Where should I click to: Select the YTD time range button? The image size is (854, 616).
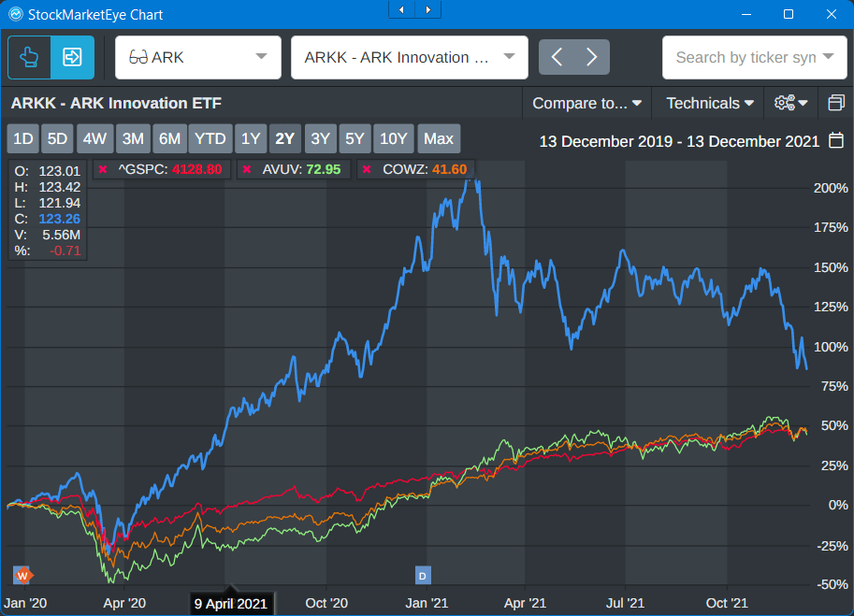210,138
